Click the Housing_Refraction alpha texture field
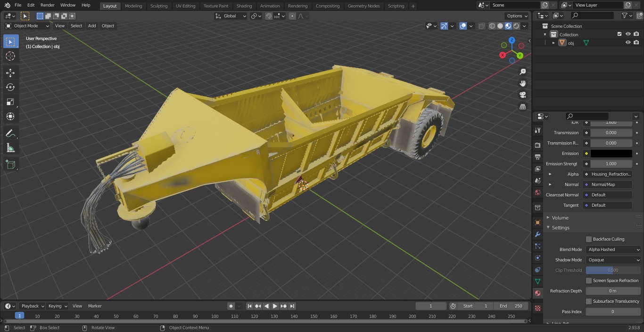This screenshot has width=644, height=332. click(607, 174)
